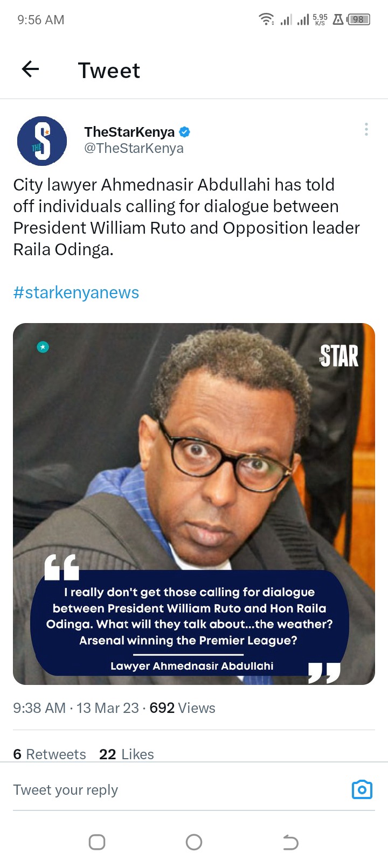
Task: Tap the tweet timestamp 9:38 AM
Action: 39,708
